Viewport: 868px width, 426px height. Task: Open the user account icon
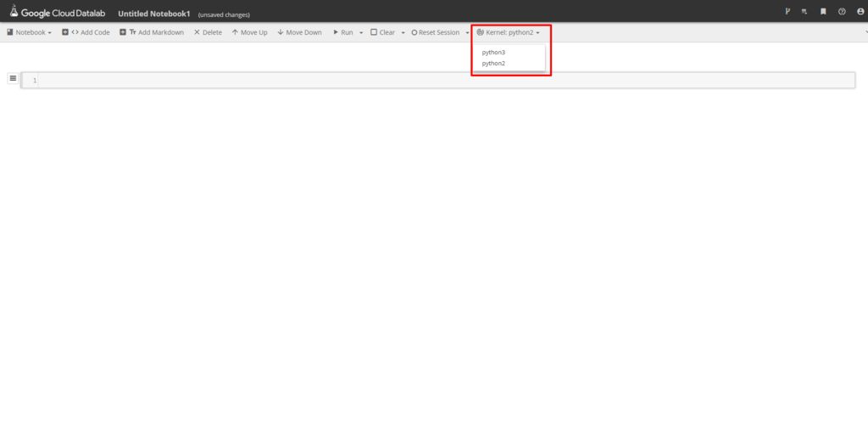click(860, 11)
